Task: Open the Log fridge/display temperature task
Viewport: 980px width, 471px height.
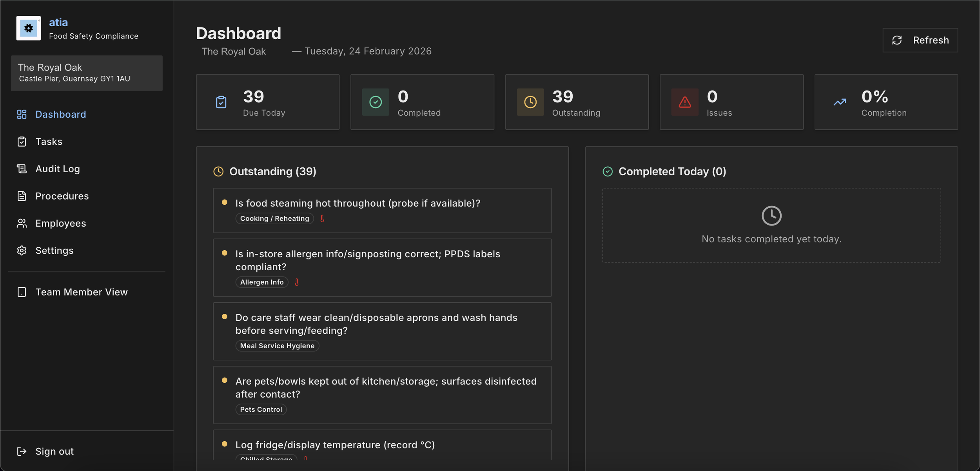Action: [335, 445]
